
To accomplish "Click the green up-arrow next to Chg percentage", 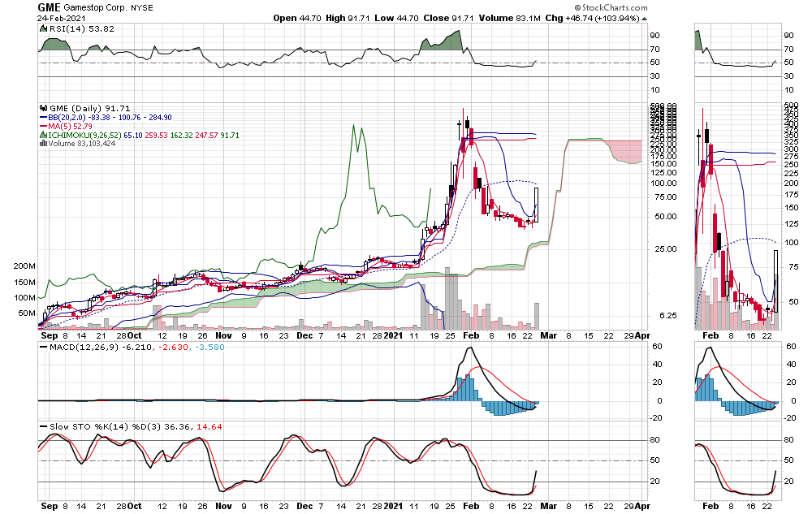I will [644, 19].
